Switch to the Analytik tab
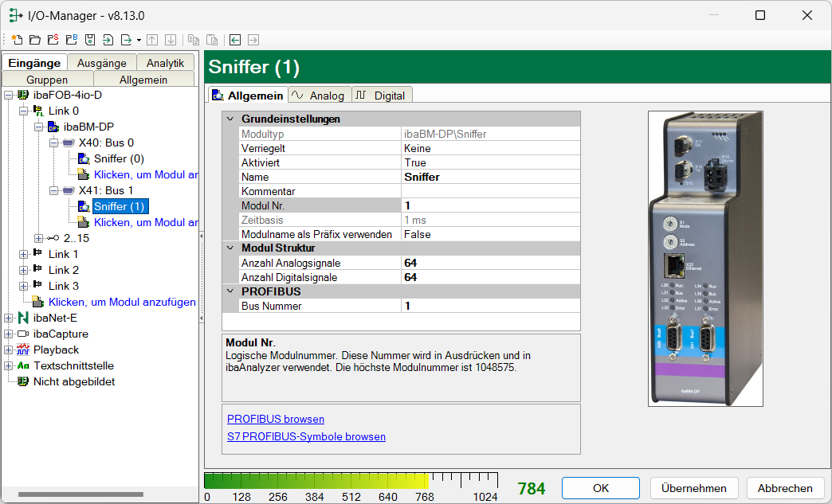Image resolution: width=832 pixels, height=504 pixels. [165, 63]
